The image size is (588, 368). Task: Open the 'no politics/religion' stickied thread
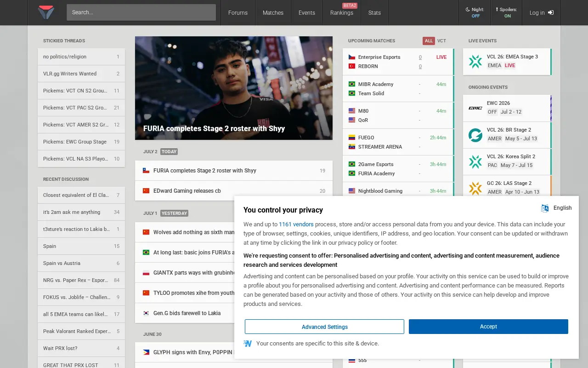81,57
